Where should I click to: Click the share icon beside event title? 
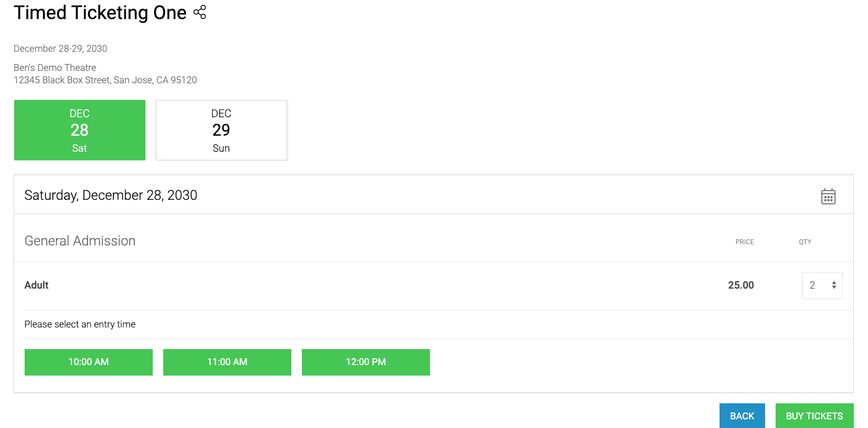pyautogui.click(x=200, y=12)
